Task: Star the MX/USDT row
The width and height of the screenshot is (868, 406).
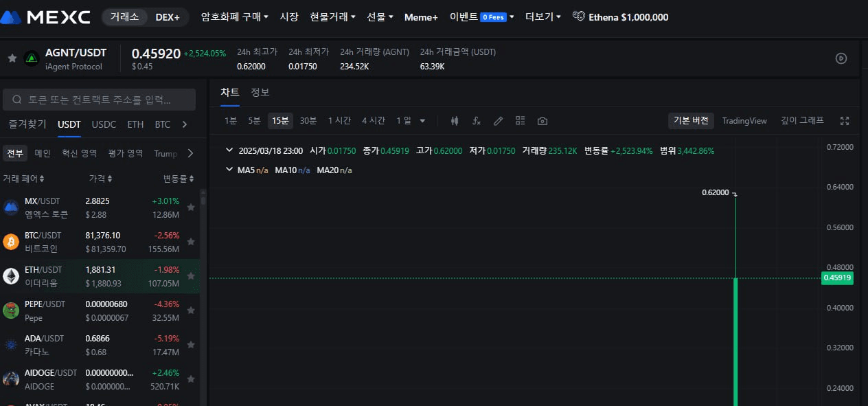Action: pos(191,207)
